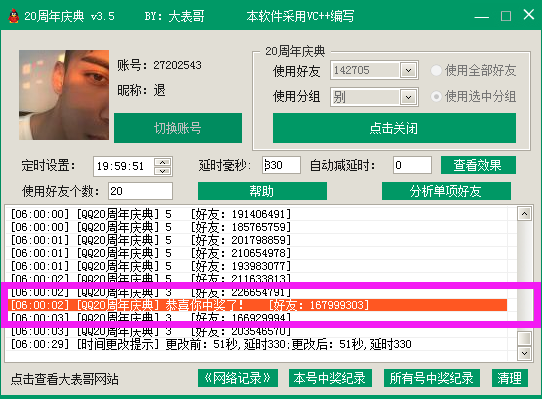Select the highlighted 恭喜你中奖了 log row
This screenshot has width=542, height=399.
pos(257,305)
